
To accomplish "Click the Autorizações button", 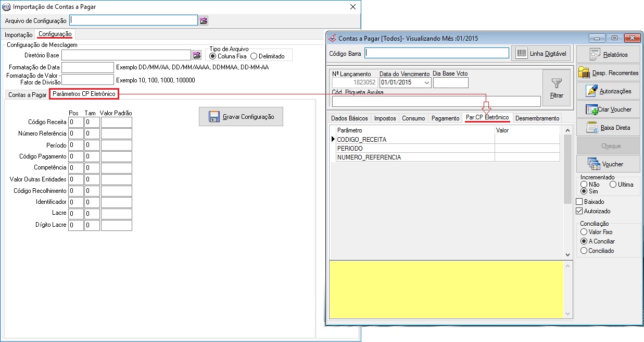I will pyautogui.click(x=608, y=91).
